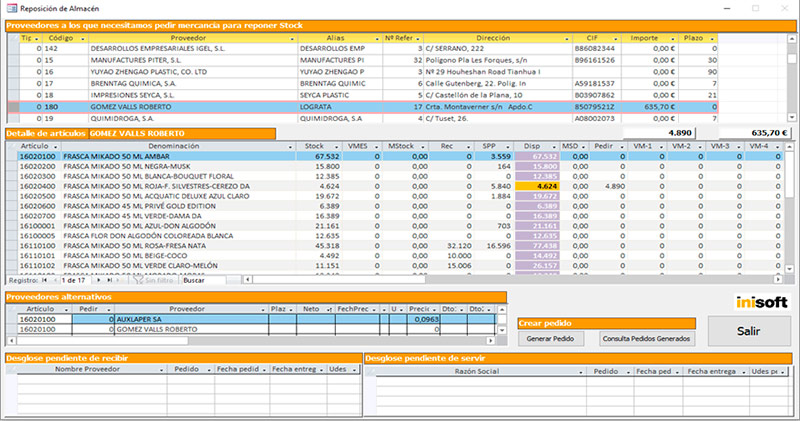Click the Salir button
Screen dimensions: 800x421
(x=749, y=331)
